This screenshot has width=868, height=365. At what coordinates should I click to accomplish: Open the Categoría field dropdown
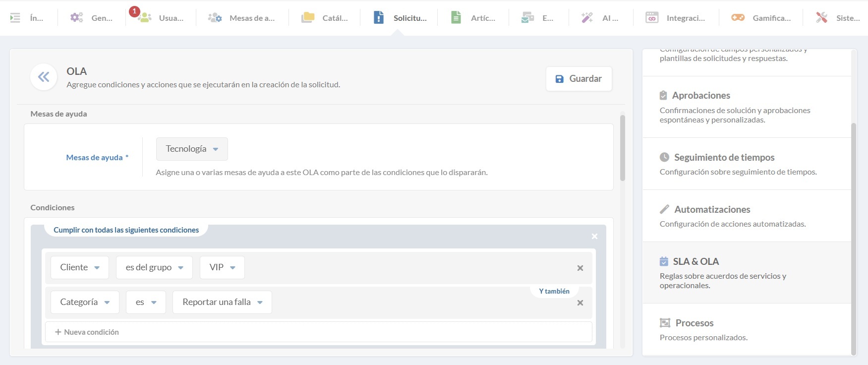coord(85,302)
